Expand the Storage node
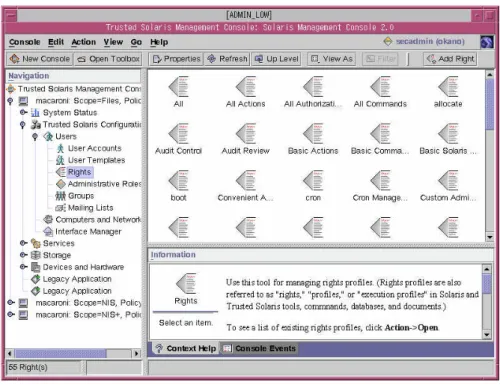Viewport: 500px width, 385px height. [x=23, y=255]
